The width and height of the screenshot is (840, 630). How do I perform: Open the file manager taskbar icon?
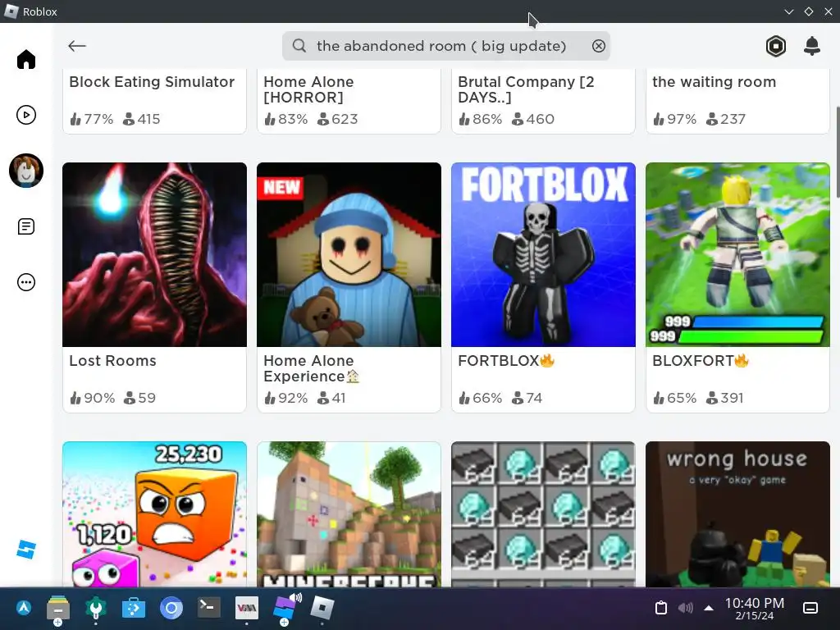click(58, 609)
